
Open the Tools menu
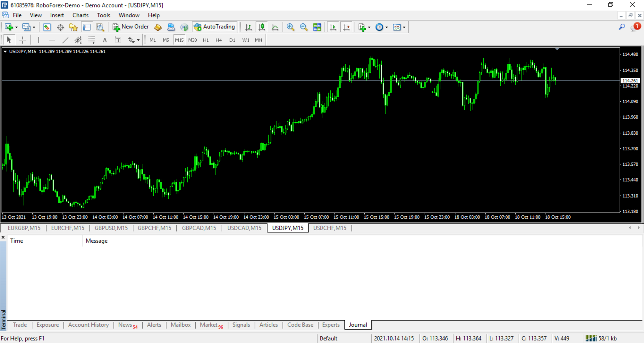tap(104, 15)
